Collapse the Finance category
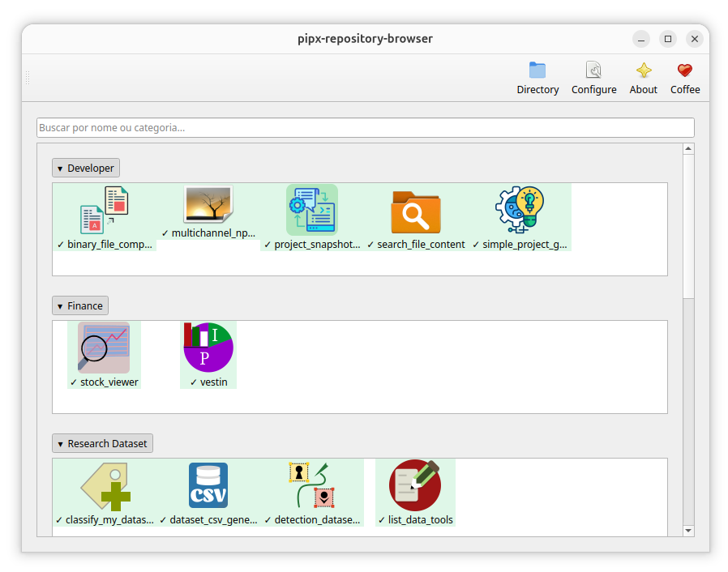Image resolution: width=728 pixels, height=572 pixels. [80, 305]
